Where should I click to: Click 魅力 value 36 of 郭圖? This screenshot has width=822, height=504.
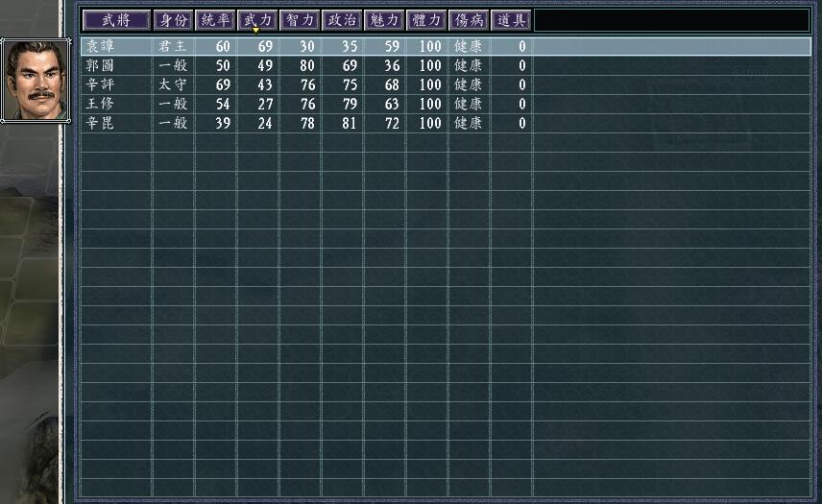392,65
